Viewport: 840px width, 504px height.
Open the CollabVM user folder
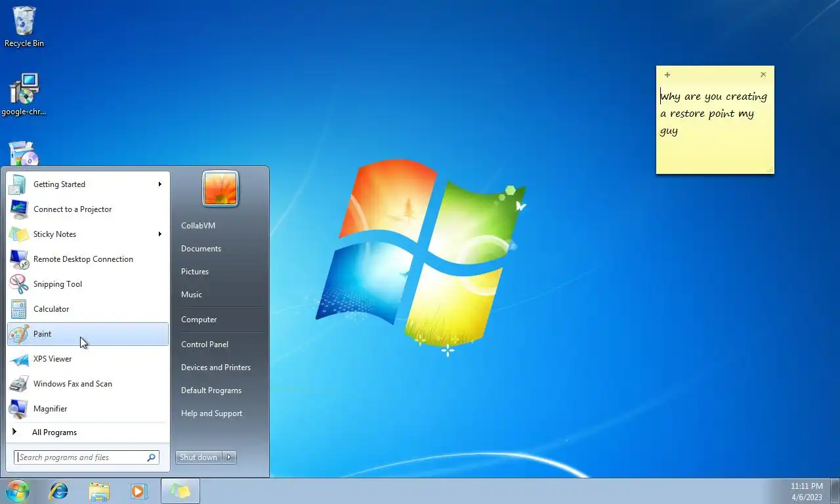[198, 226]
